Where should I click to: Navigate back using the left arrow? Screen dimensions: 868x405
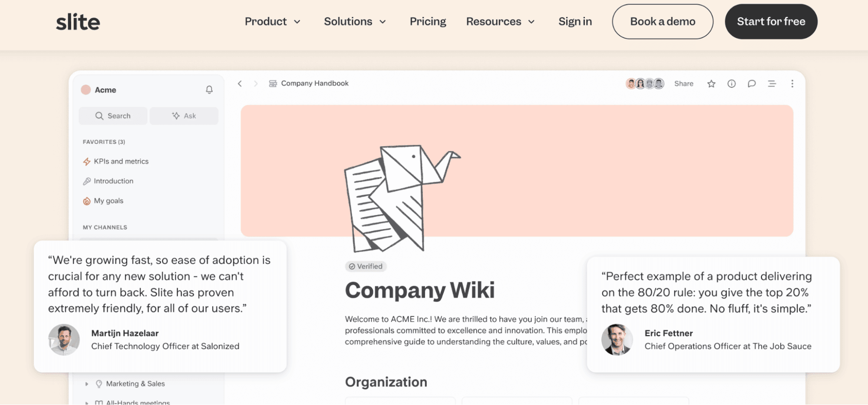coord(240,83)
